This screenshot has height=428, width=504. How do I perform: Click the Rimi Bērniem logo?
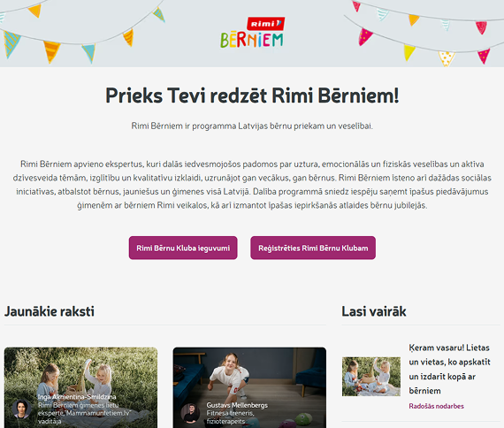pyautogui.click(x=252, y=33)
